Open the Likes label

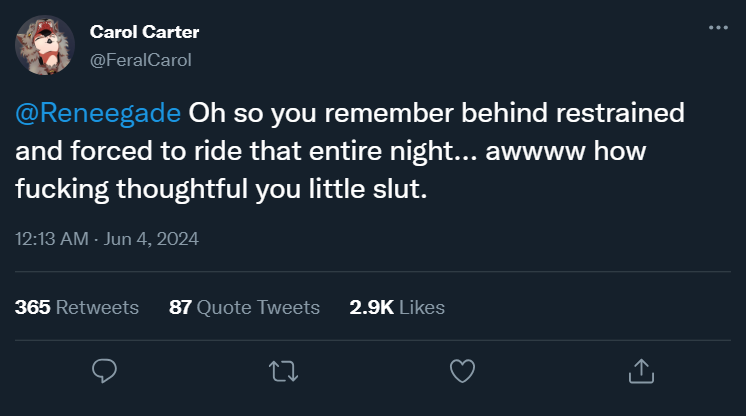pyautogui.click(x=422, y=307)
